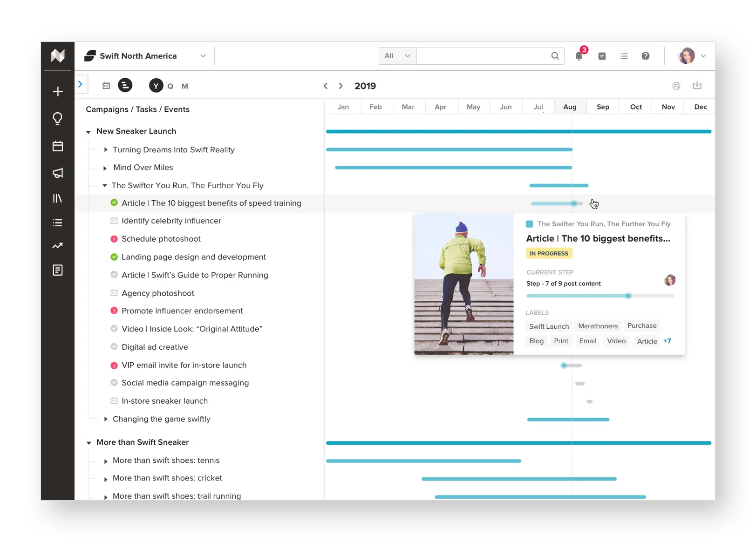This screenshot has height=542, width=756.
Task: Select the Y year zoom toggle
Action: (x=156, y=86)
